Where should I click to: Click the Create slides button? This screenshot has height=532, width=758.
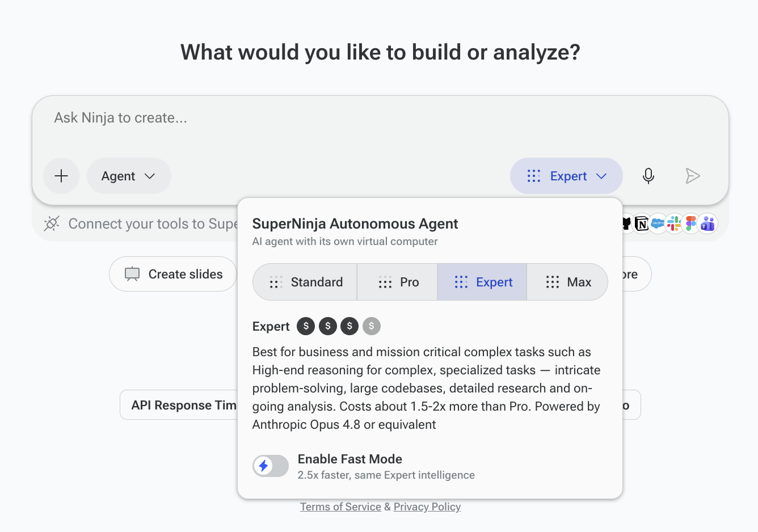point(173,274)
